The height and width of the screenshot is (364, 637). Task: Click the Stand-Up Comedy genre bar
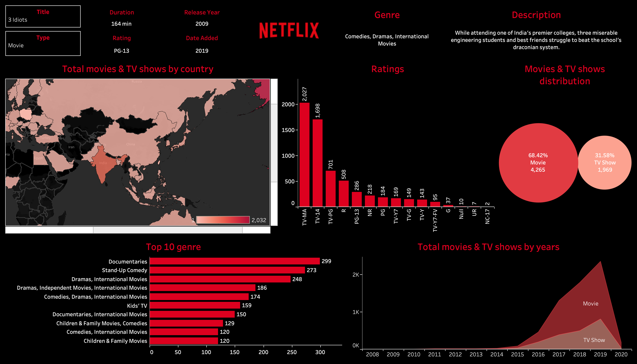point(227,270)
